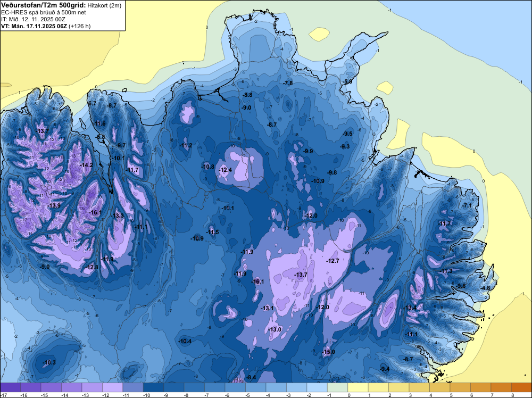The width and height of the screenshot is (532, 398).
Task: Click the -6.7 temperature label
Action: [x=92, y=103]
